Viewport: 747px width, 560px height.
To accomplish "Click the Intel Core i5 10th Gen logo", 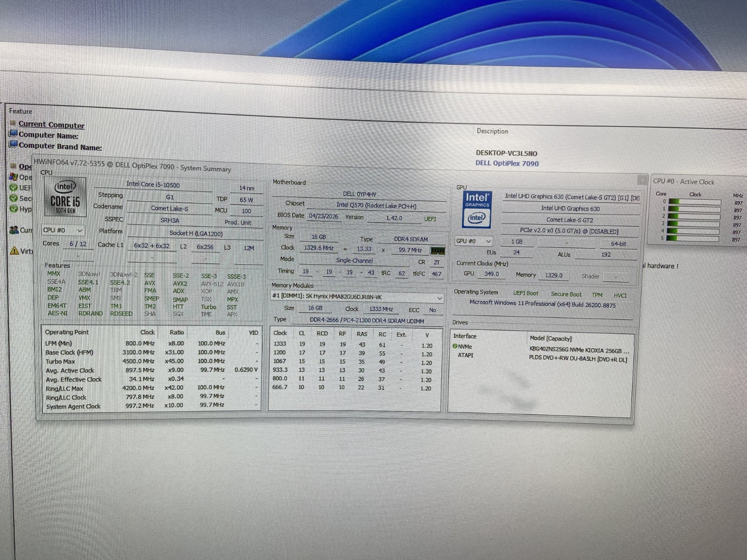I will point(65,197).
